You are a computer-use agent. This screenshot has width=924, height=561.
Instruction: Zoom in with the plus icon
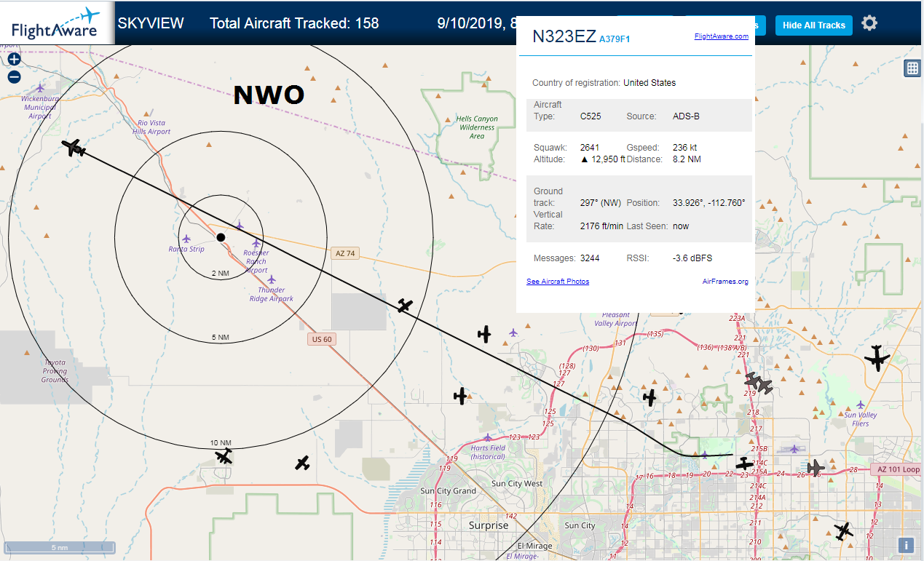[14, 60]
